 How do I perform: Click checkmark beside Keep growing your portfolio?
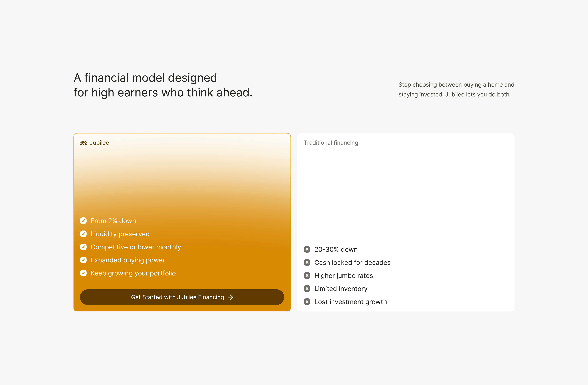83,273
